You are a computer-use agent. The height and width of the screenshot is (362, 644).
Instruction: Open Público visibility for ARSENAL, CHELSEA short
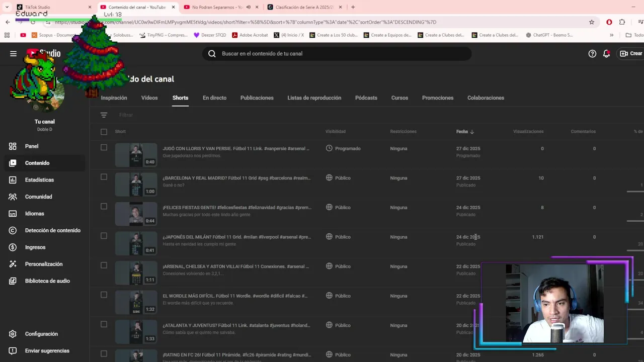click(x=338, y=266)
